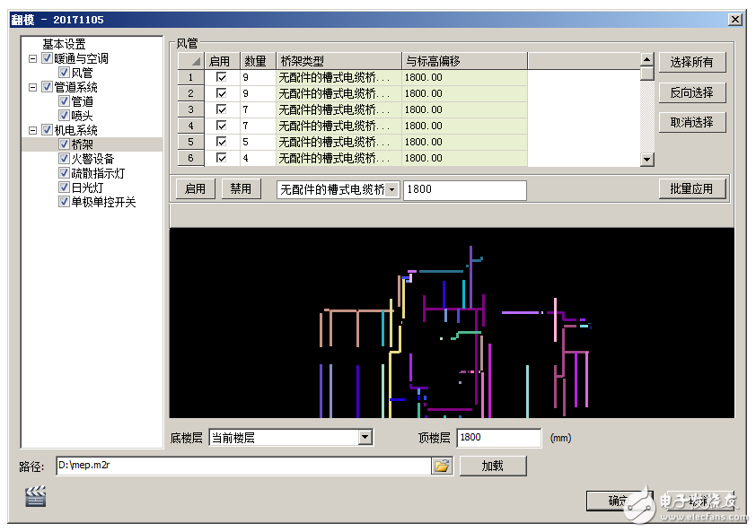Click the 反向选择 button
Viewport: 756px width, 532px height.
coord(692,92)
